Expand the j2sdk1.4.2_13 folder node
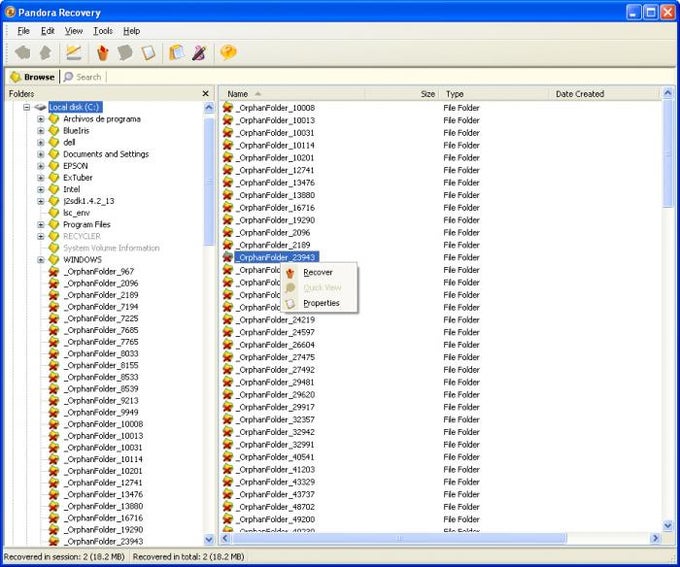 (41, 201)
